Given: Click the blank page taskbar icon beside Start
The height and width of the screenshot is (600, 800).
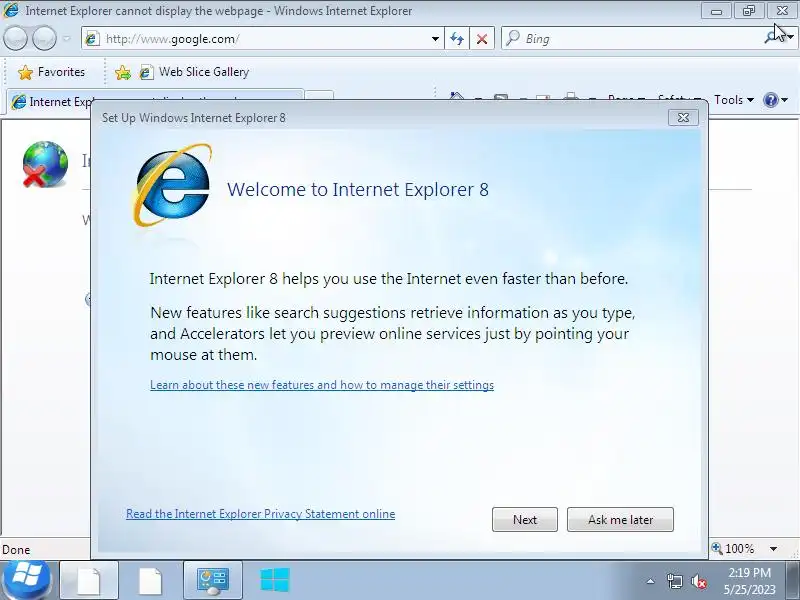Looking at the screenshot, I should 89,581.
